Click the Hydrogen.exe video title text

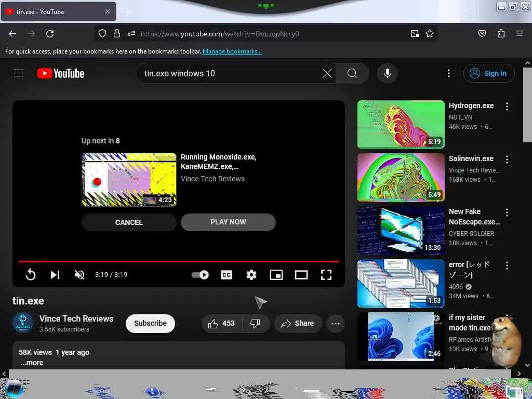471,105
